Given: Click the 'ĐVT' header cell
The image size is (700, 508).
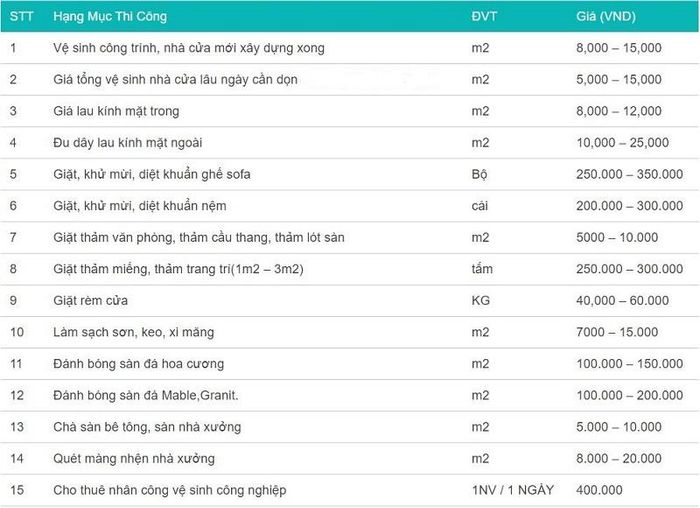Looking at the screenshot, I should point(484,17).
